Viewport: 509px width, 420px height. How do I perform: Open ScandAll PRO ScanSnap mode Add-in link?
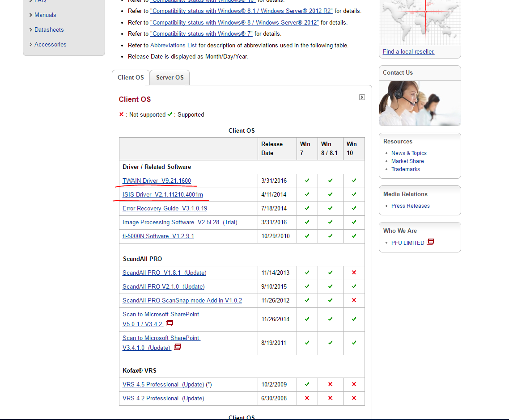click(182, 301)
